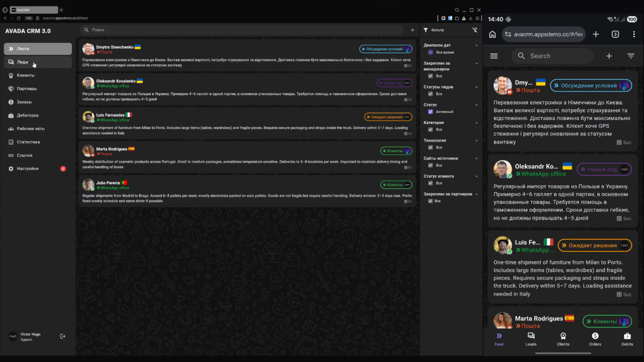Viewport: 644px width, 362px height.
Task: Open 'Лиды' in the sidebar menu
Action: [x=23, y=62]
